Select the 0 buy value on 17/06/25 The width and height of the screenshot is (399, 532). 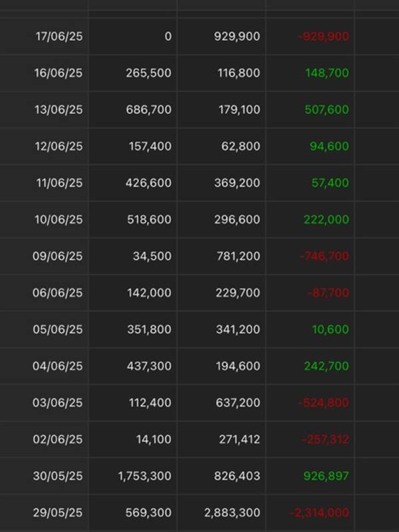(x=168, y=37)
